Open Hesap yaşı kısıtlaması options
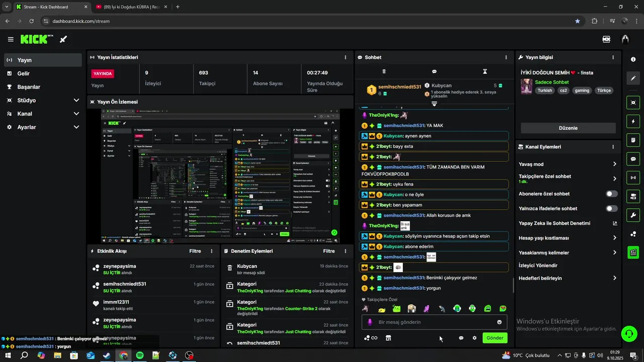The height and width of the screenshot is (362, 644). click(568, 238)
